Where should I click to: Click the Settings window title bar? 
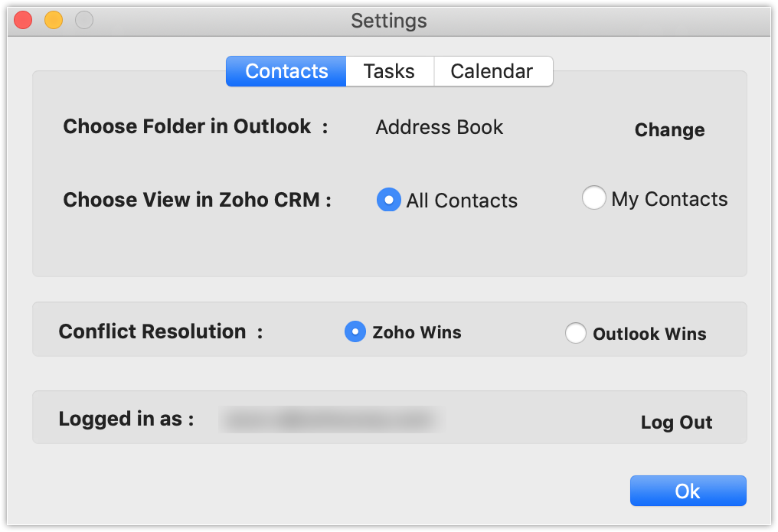point(389,21)
